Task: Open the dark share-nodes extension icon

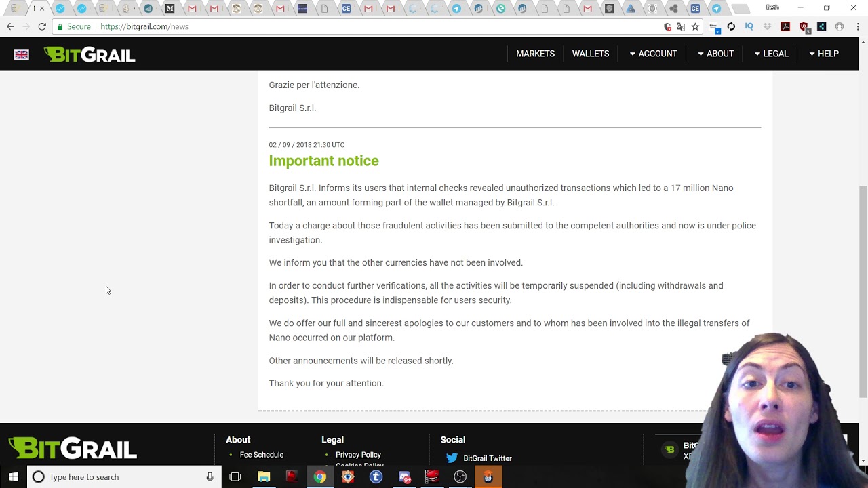Action: click(x=821, y=26)
